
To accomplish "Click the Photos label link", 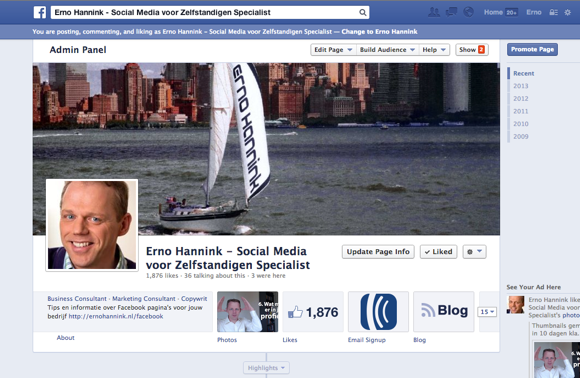I will tap(227, 340).
